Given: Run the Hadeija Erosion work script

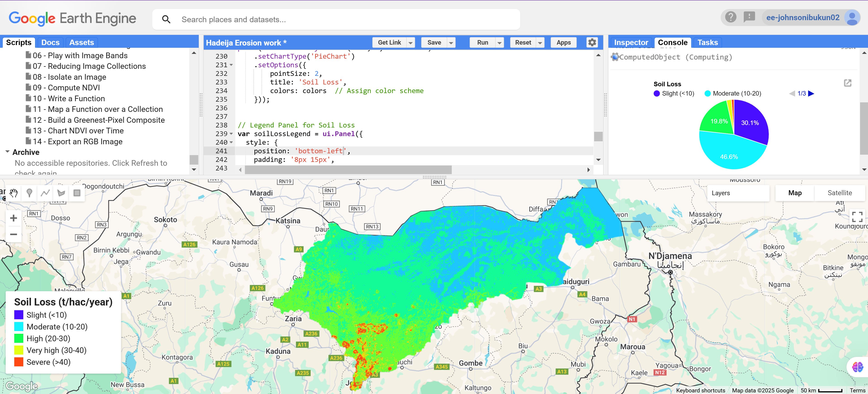Looking at the screenshot, I should click(483, 43).
